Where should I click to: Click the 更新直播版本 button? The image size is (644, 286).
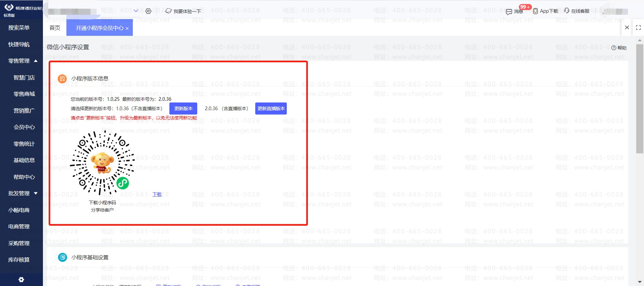tap(271, 109)
